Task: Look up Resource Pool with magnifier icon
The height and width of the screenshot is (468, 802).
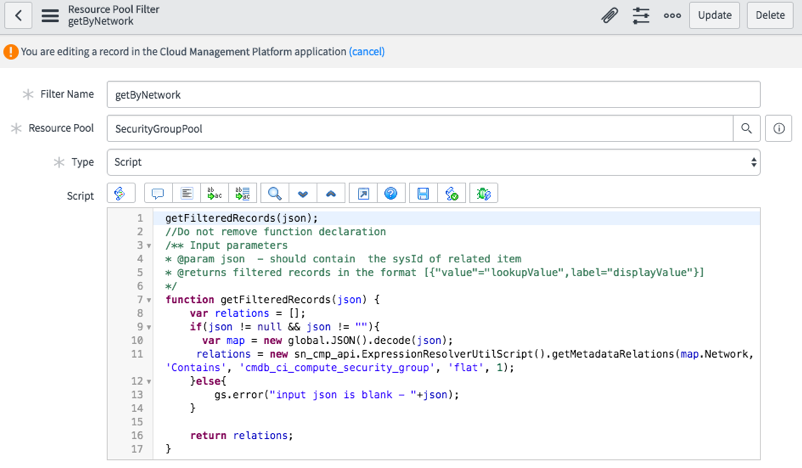Action: click(x=746, y=128)
